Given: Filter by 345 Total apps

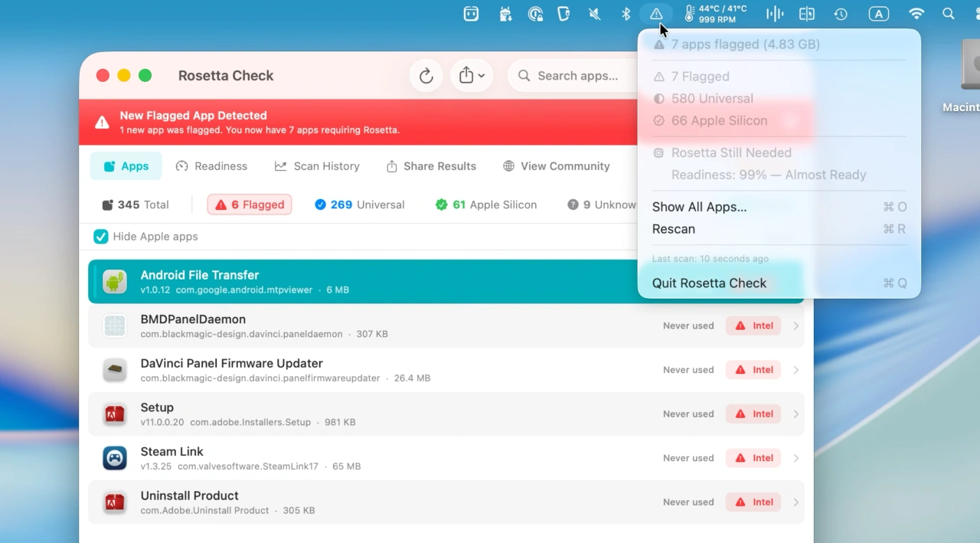Looking at the screenshot, I should [136, 204].
